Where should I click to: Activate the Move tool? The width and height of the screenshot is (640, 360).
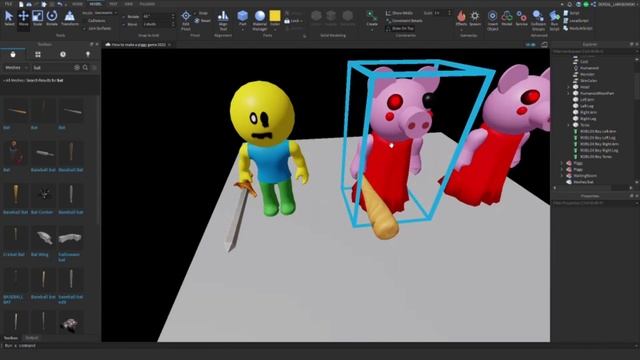[23, 18]
